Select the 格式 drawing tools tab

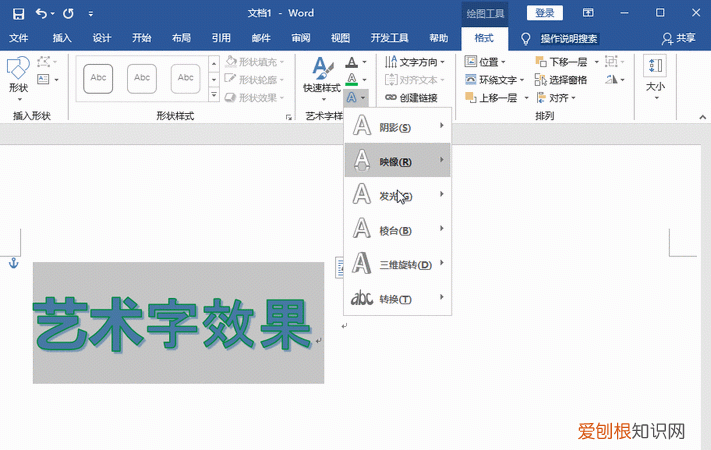(484, 39)
